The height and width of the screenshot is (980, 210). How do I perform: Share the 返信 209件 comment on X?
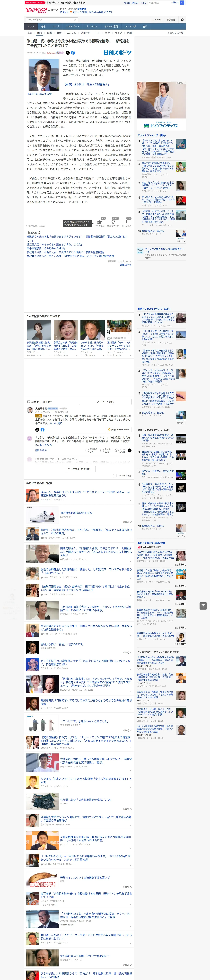[x=130, y=450]
